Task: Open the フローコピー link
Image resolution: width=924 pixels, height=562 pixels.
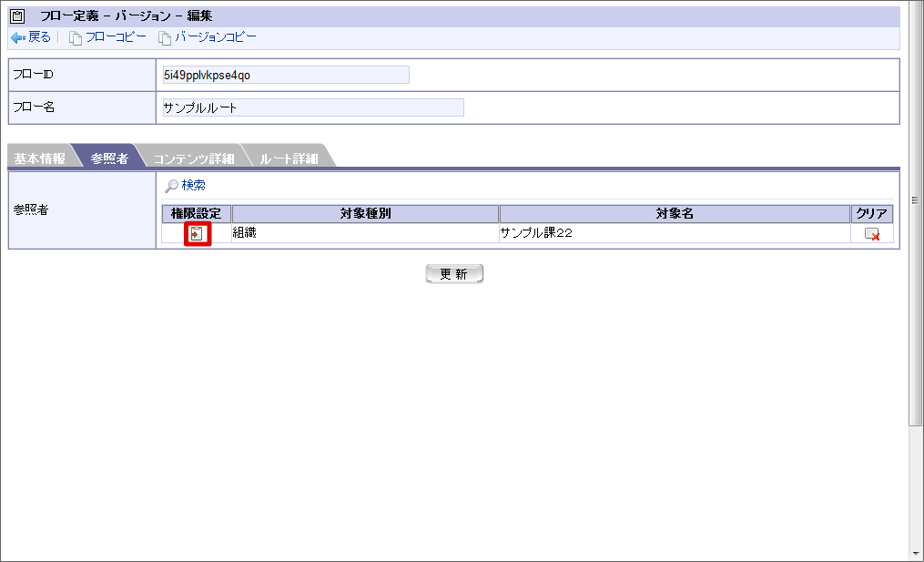Action: [116, 37]
